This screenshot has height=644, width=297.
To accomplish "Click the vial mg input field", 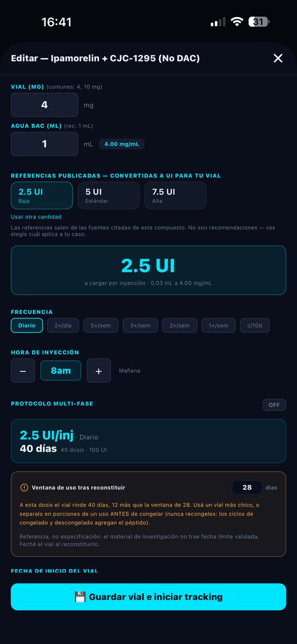I will pos(45,105).
